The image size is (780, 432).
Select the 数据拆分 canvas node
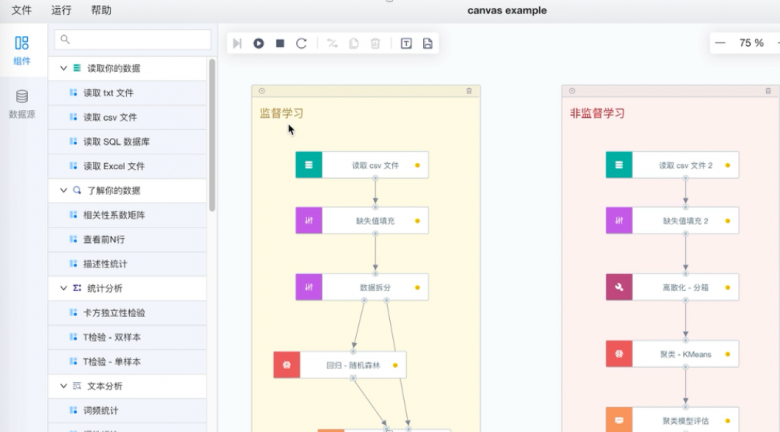click(x=362, y=287)
